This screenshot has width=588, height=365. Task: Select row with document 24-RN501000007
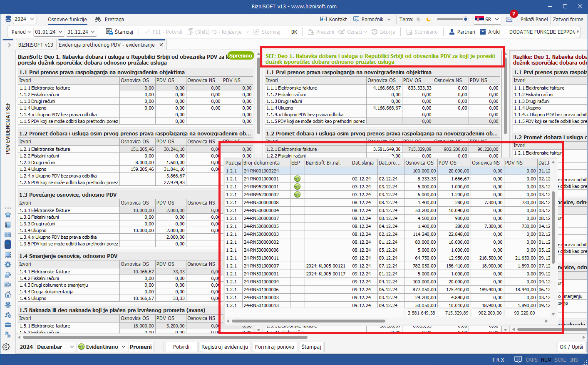click(261, 266)
